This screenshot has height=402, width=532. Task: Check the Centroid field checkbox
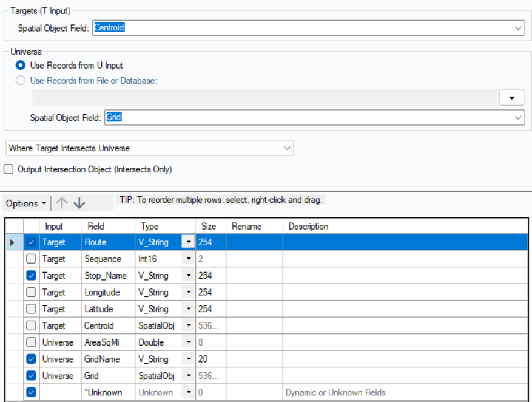pyautogui.click(x=31, y=325)
